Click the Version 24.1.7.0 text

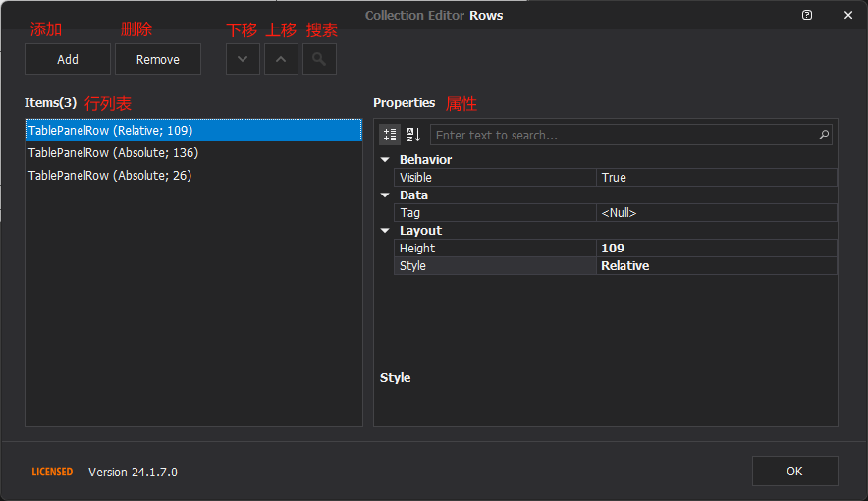point(133,473)
